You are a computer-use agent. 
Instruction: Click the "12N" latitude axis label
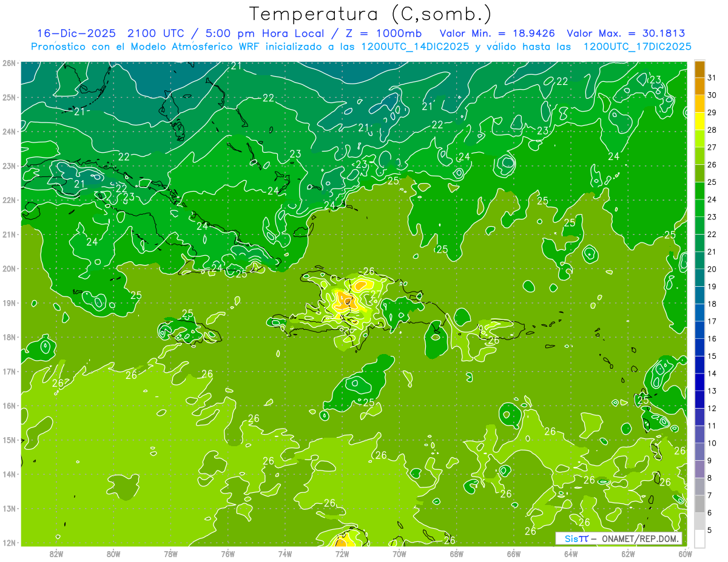(9, 543)
